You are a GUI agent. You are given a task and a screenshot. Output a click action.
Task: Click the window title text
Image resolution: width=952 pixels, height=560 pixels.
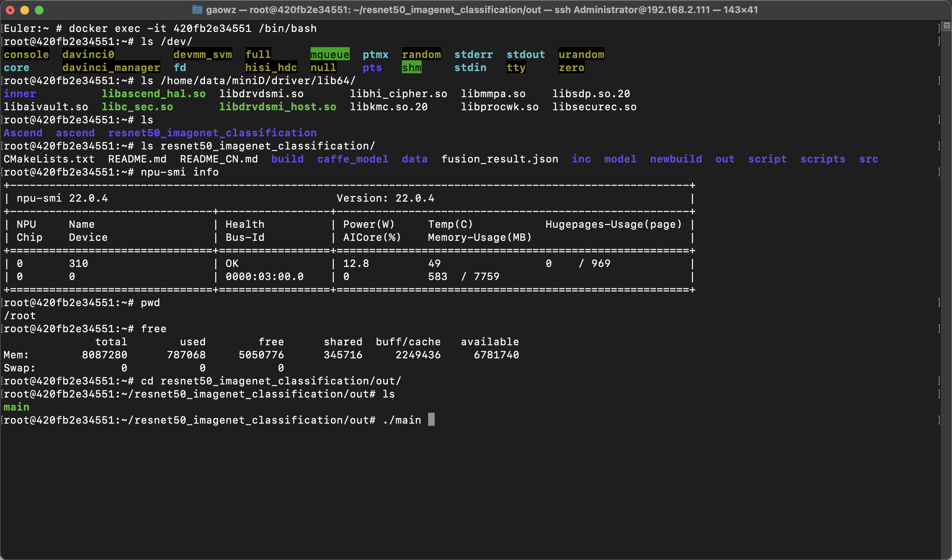click(482, 9)
